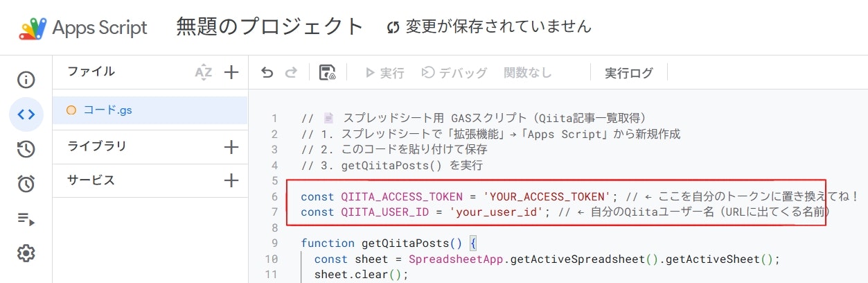Open project history icon in sidebar
Viewport: 868px width, 283px height.
(x=26, y=149)
